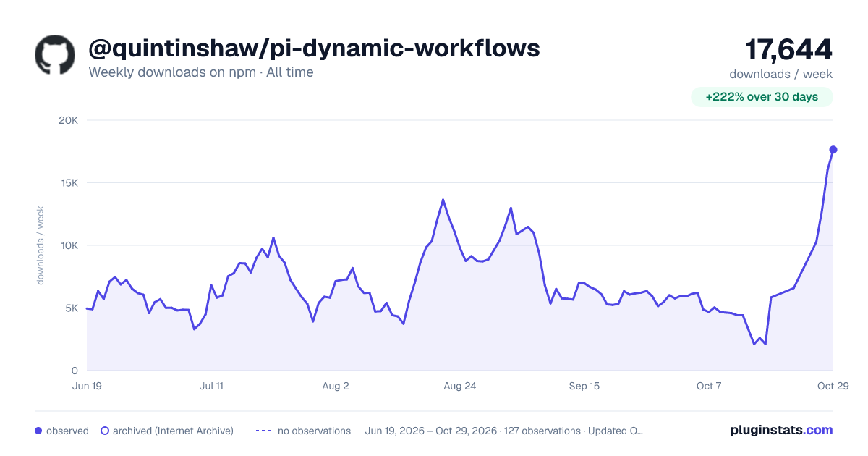Viewport: 868px width, 456px height.
Task: Click the @quintinshaw/pi-dynamic-workflows package title
Action: [314, 48]
